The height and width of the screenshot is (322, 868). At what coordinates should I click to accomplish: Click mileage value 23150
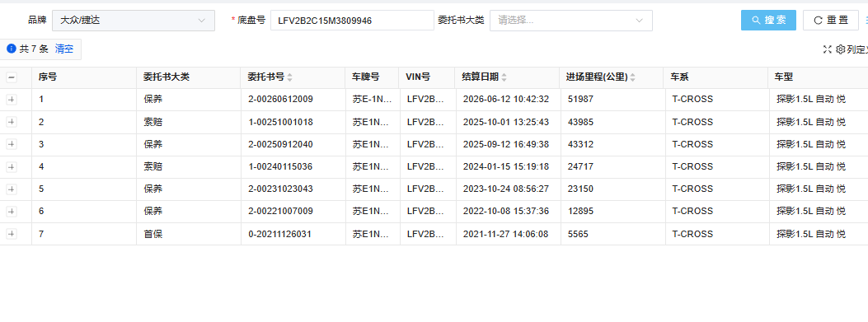tap(580, 189)
